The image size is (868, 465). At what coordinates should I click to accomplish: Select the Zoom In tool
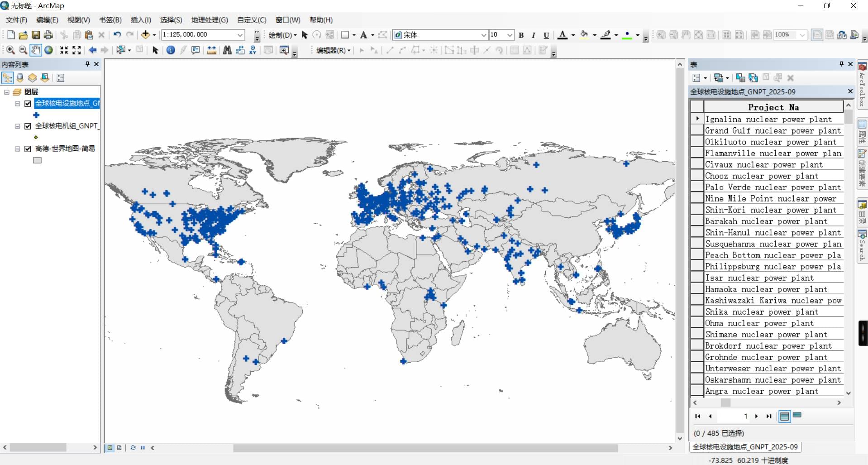pyautogui.click(x=10, y=50)
